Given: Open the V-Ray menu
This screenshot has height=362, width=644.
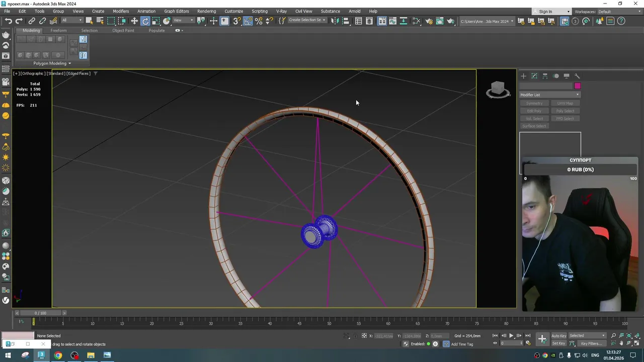Looking at the screenshot, I should [281, 11].
